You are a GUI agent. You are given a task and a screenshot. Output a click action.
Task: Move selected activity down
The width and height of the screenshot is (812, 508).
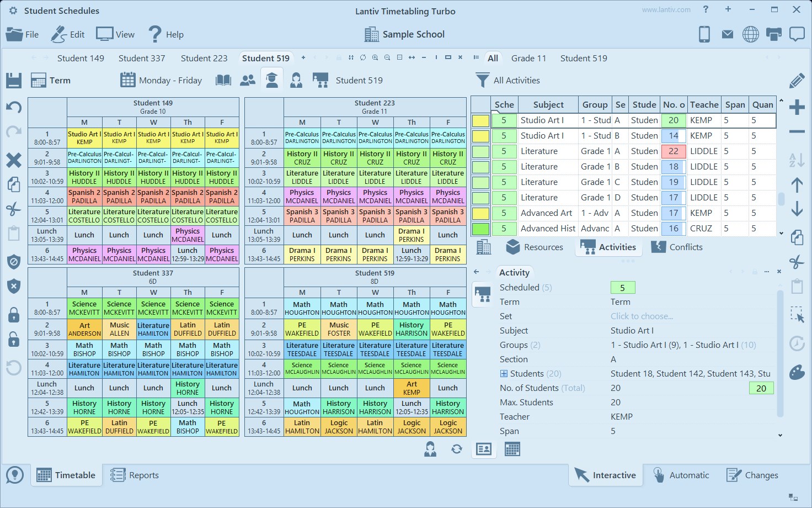pos(797,209)
